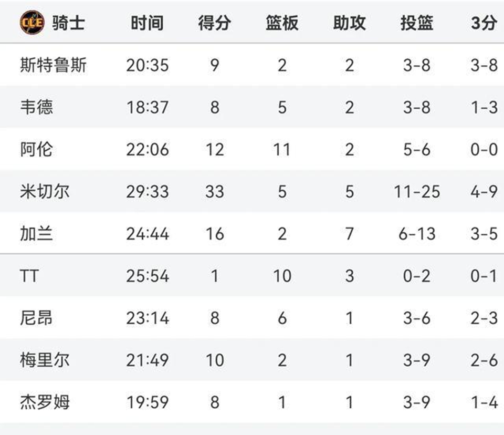Click the 3分 column header
Screen dimensions: 504x435
[x=484, y=23]
